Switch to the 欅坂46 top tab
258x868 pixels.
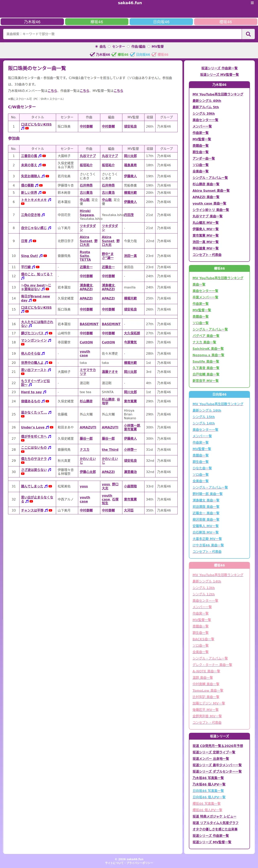[97, 22]
